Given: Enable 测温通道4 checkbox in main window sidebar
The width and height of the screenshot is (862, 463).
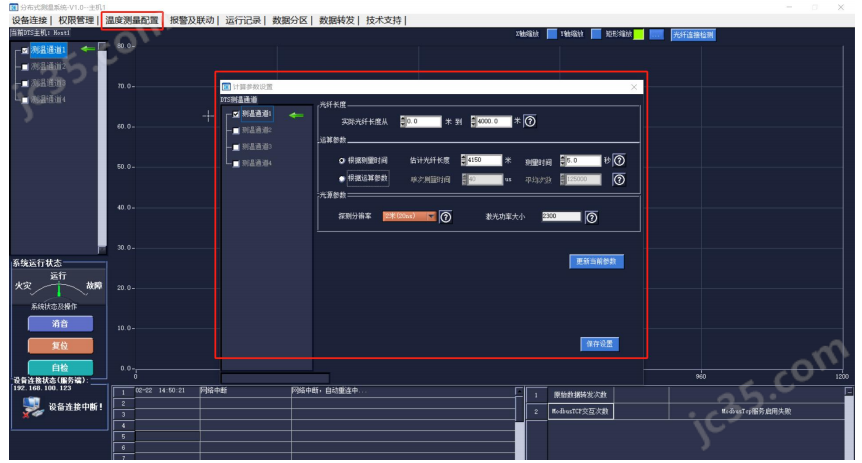Looking at the screenshot, I should click(x=25, y=100).
